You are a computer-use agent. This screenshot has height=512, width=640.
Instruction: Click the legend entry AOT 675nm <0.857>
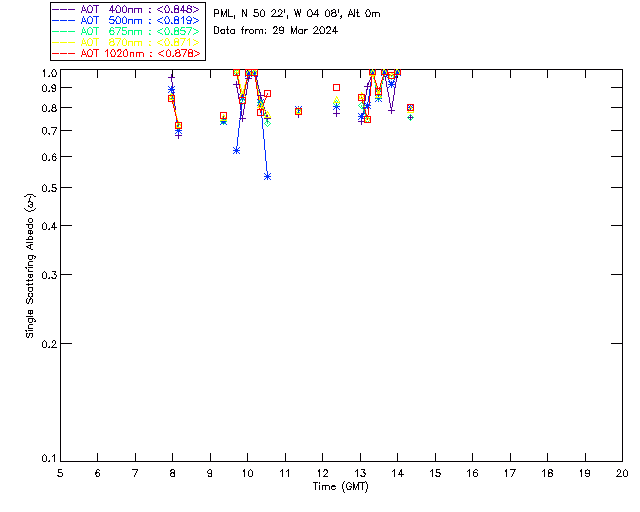click(x=127, y=31)
